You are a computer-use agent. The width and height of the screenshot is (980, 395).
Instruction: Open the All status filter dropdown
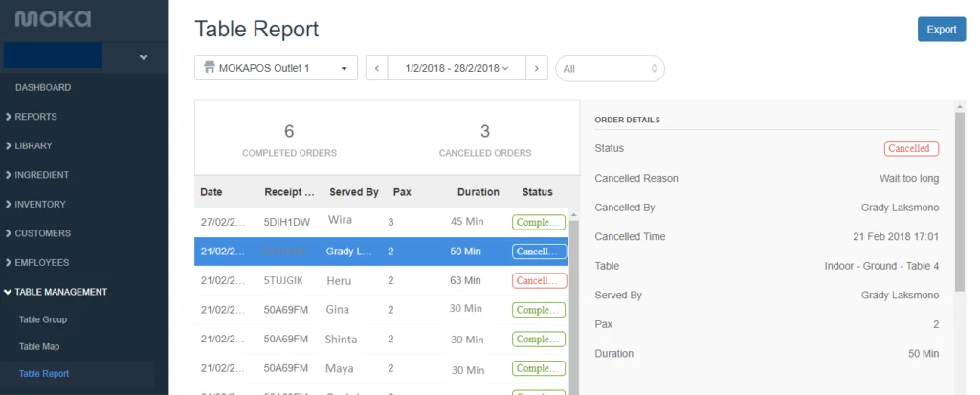point(610,68)
